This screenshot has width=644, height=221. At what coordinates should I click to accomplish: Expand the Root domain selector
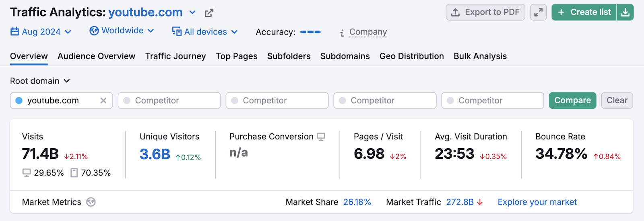click(x=40, y=81)
